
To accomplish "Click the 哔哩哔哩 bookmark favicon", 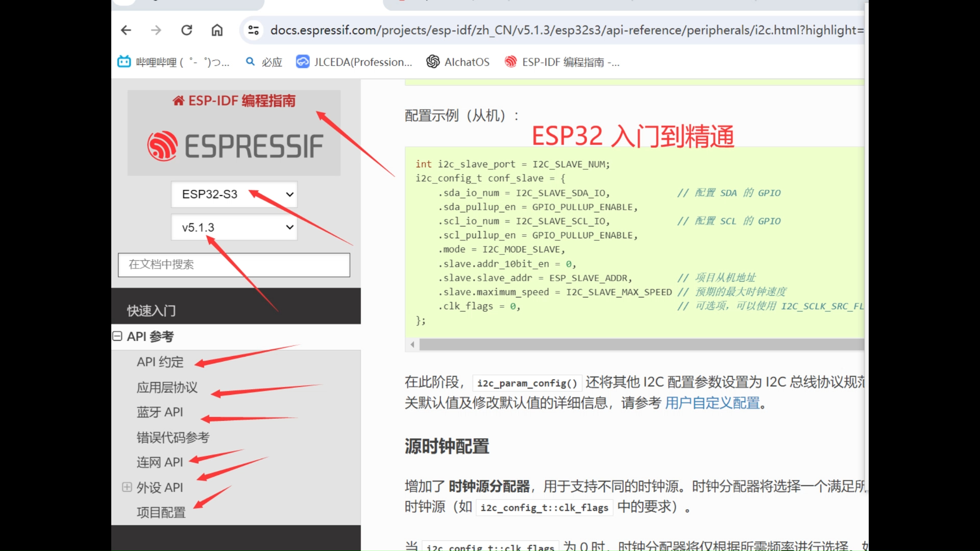I will click(124, 62).
